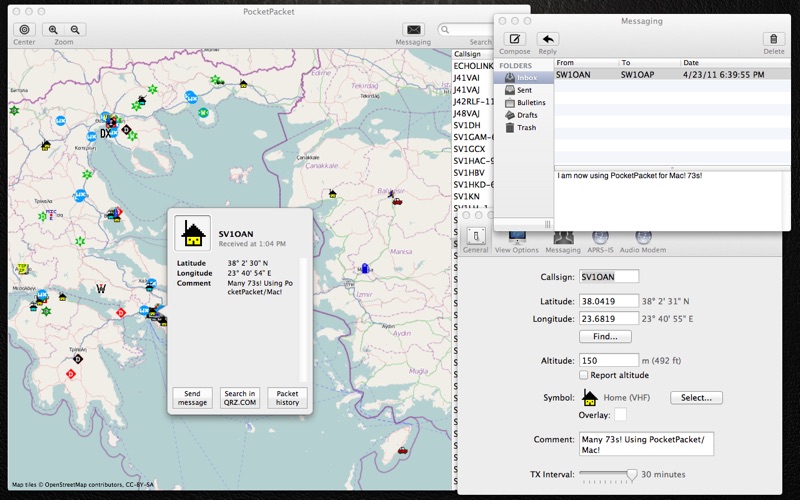Reply to the selected message
Screen dimensions: 800x500
tap(547, 39)
